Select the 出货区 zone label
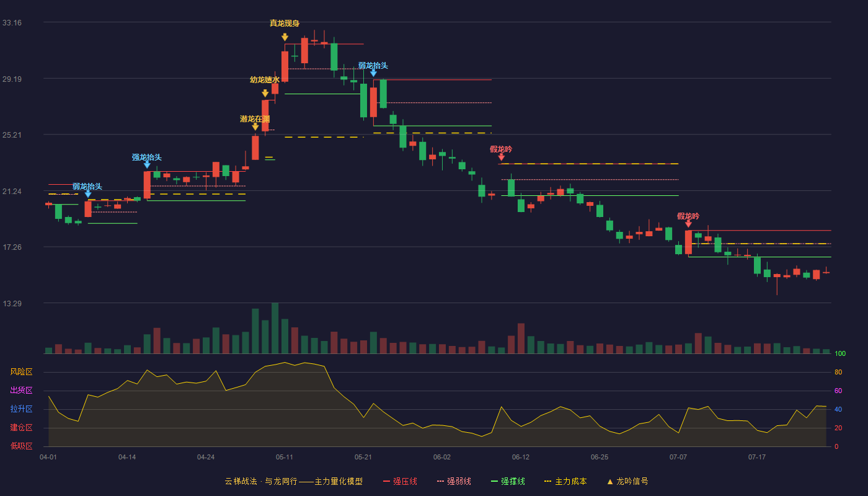This screenshot has width=868, height=496. (21, 391)
